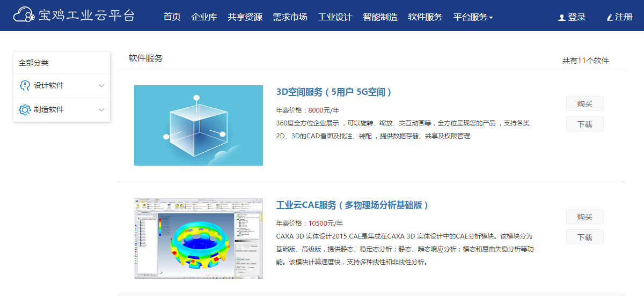Click the user icon beside 登录

click(x=562, y=18)
